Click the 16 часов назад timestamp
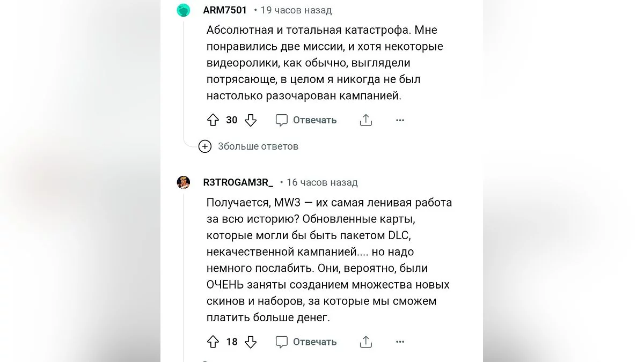The height and width of the screenshot is (362, 644). (322, 182)
